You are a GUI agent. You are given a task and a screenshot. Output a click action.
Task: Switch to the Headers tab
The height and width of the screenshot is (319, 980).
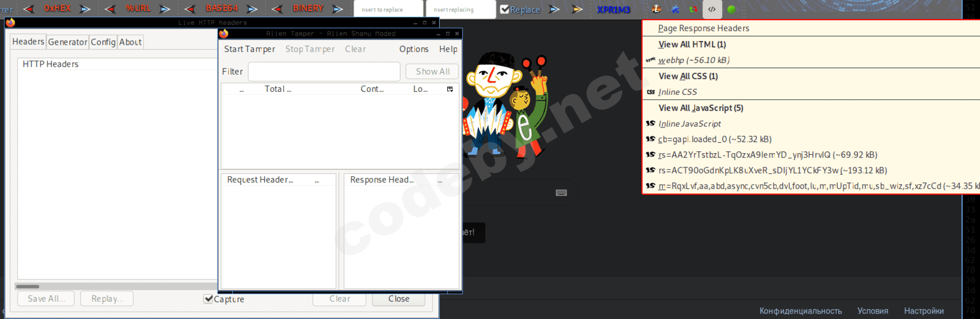coord(28,42)
